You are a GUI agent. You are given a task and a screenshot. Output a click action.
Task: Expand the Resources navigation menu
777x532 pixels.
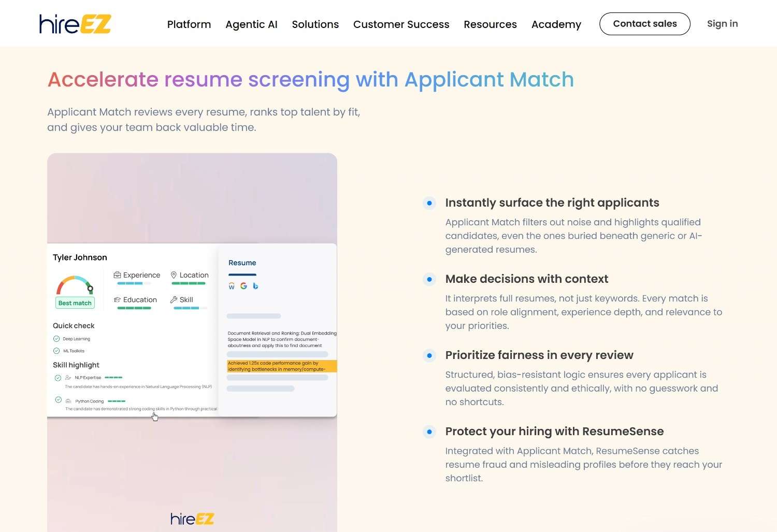point(490,24)
